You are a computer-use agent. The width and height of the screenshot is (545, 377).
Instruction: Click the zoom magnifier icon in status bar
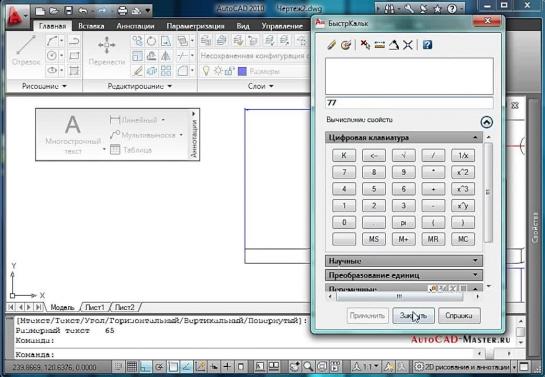(308, 367)
